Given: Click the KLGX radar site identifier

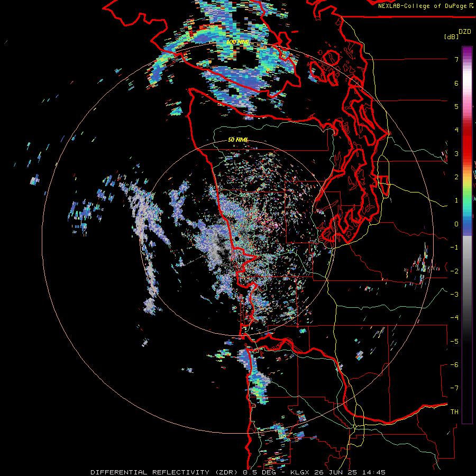Looking at the screenshot, I should click(x=300, y=472).
